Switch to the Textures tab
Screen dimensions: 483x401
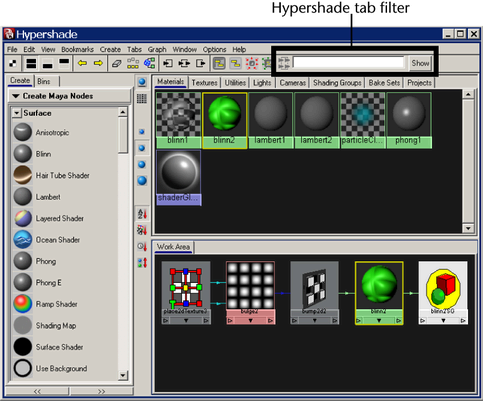point(204,83)
